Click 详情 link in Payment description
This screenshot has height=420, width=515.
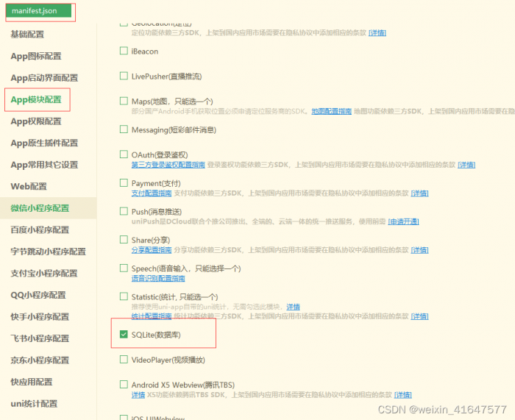420,193
